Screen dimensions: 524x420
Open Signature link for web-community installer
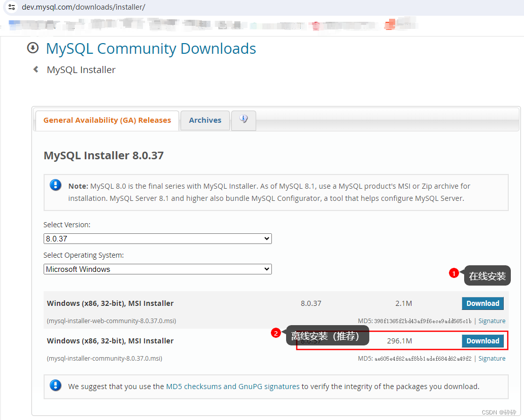pyautogui.click(x=492, y=321)
